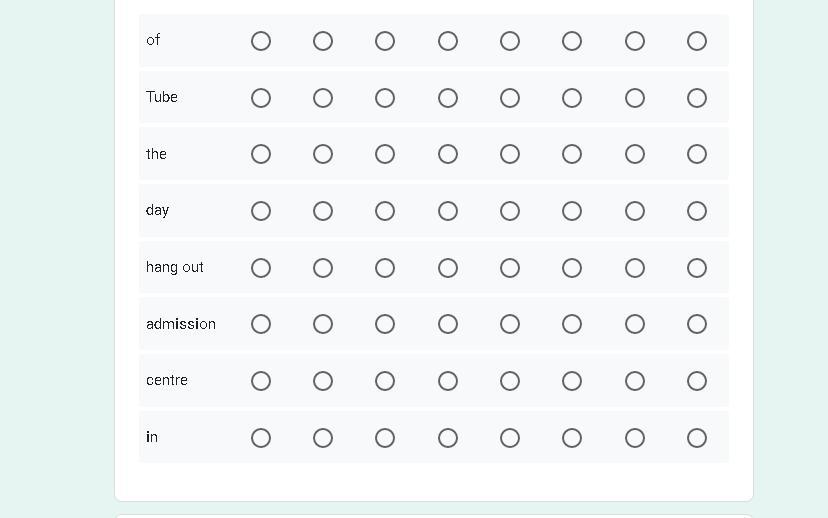828x518 pixels.
Task: Pick the third radio button for 'the'
Action: point(385,154)
